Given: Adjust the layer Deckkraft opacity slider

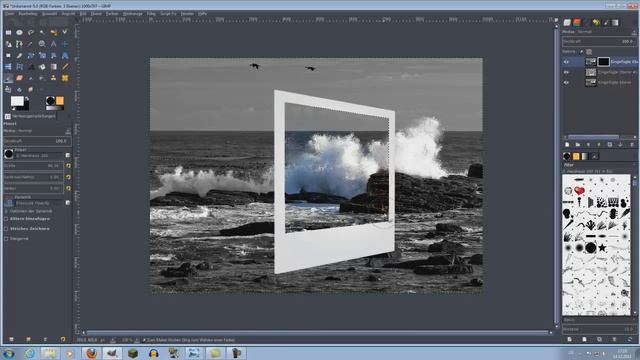Looking at the screenshot, I should [599, 42].
